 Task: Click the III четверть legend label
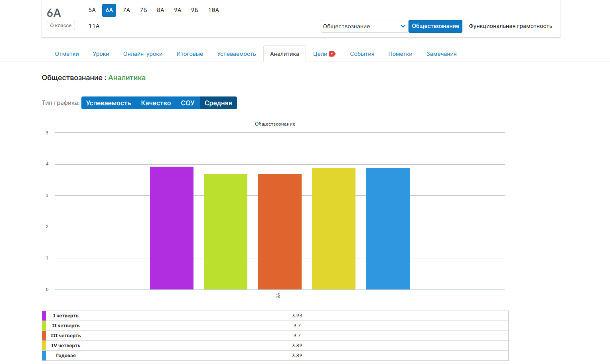pos(66,336)
